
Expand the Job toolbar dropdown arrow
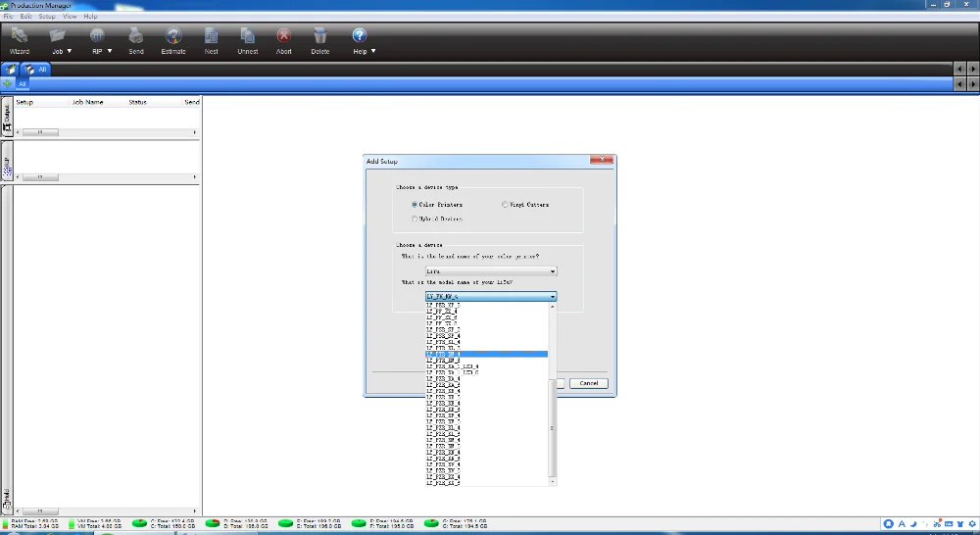click(x=70, y=51)
